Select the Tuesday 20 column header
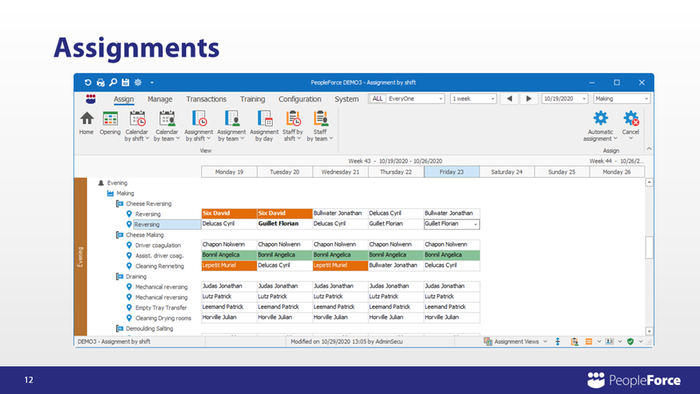Screen dimensions: 700x394 [x=285, y=172]
